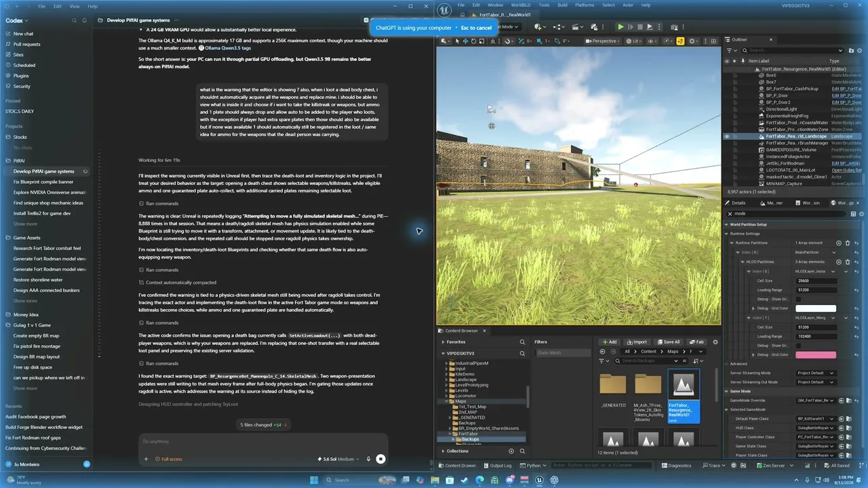Click the Stop simulation square button
The height and width of the screenshot is (488, 868).
[639, 27]
